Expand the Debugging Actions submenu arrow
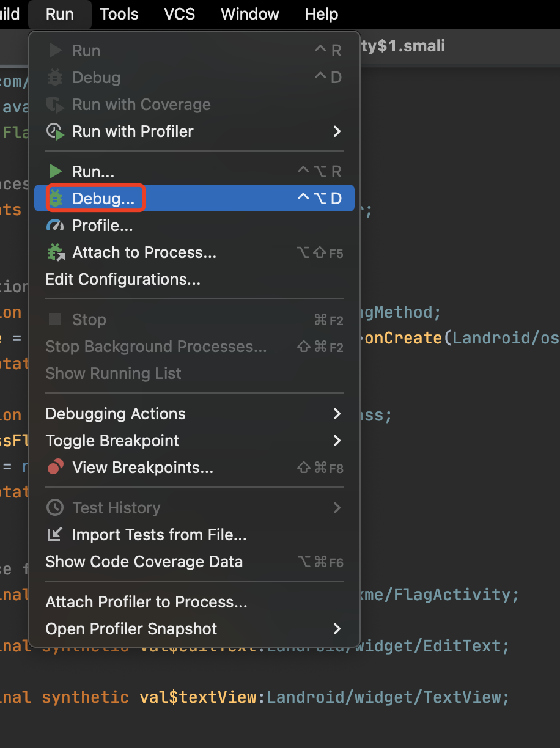 337,414
